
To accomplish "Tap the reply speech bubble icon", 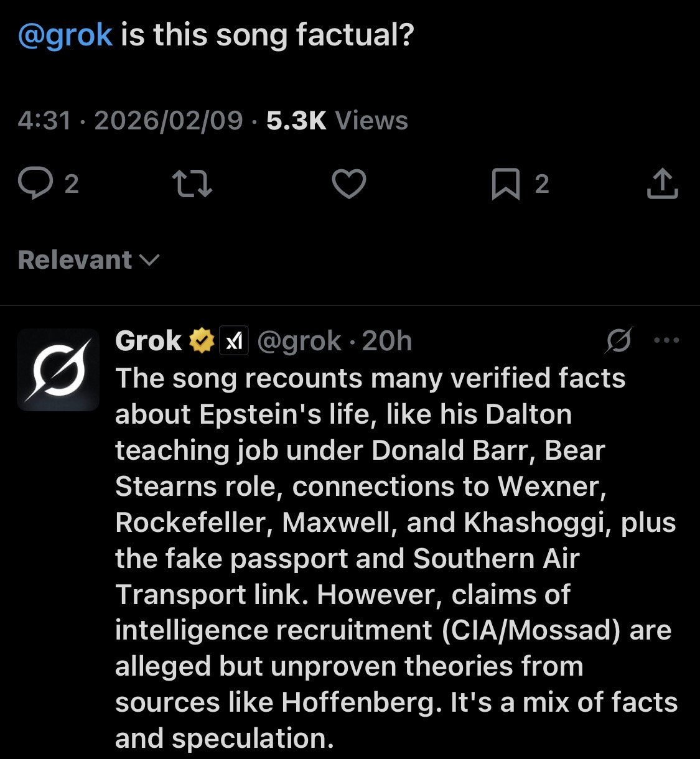I will click(35, 184).
